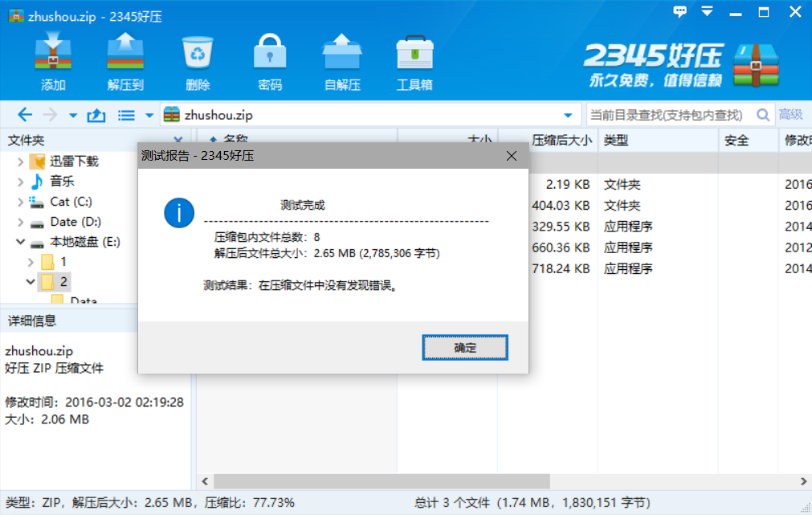
Task: Go back with the left arrow
Action: [x=24, y=115]
